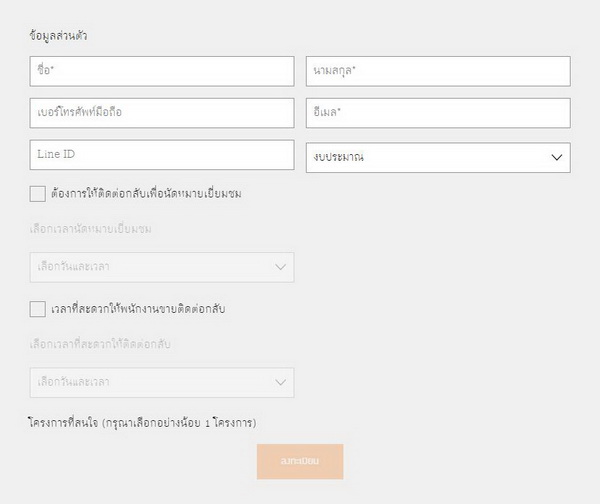Click the ชื่อ first name field
Viewport: 600px width, 504px height.
(162, 71)
